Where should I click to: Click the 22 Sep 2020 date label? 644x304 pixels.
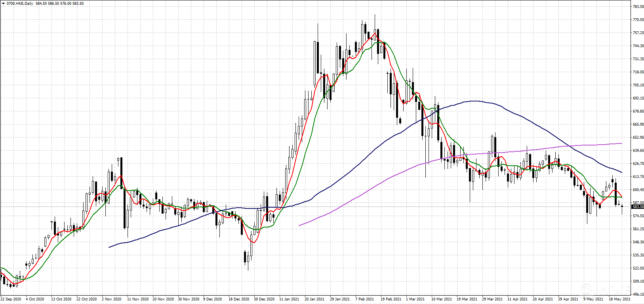tap(11, 299)
